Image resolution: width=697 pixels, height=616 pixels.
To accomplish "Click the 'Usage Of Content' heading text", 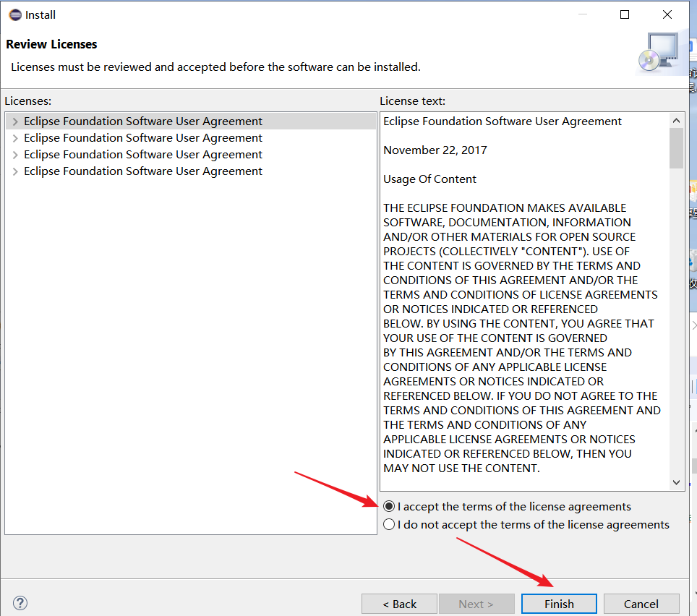I will (x=429, y=179).
